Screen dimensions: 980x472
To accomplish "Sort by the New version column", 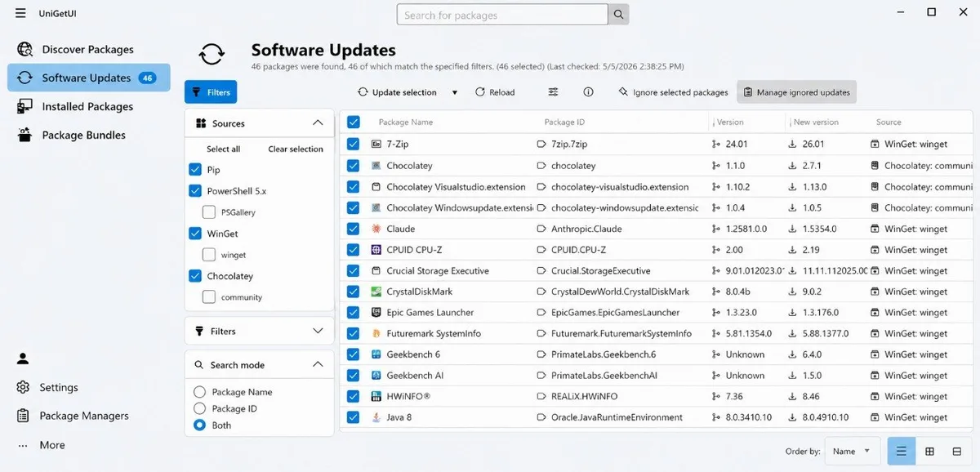I will (x=816, y=122).
